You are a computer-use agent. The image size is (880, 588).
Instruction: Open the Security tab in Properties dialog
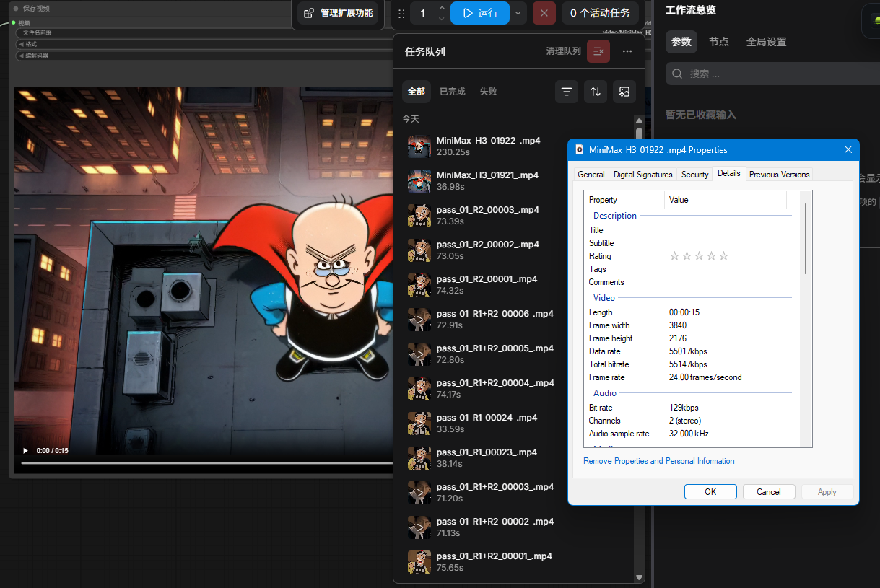tap(695, 175)
